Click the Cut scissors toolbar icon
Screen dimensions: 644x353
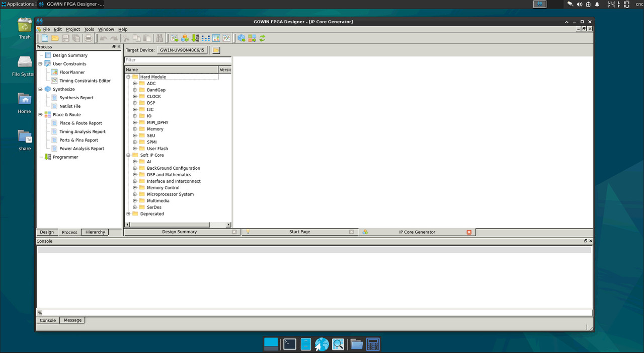(x=126, y=38)
